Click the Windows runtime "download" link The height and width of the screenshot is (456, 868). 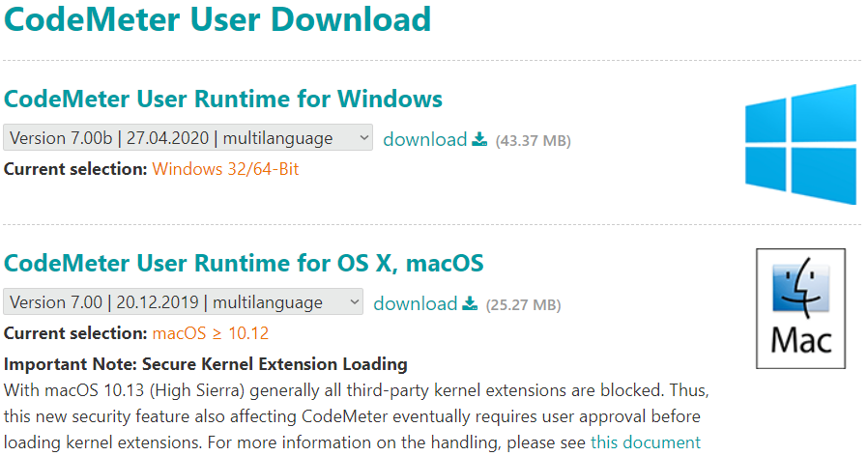point(424,139)
